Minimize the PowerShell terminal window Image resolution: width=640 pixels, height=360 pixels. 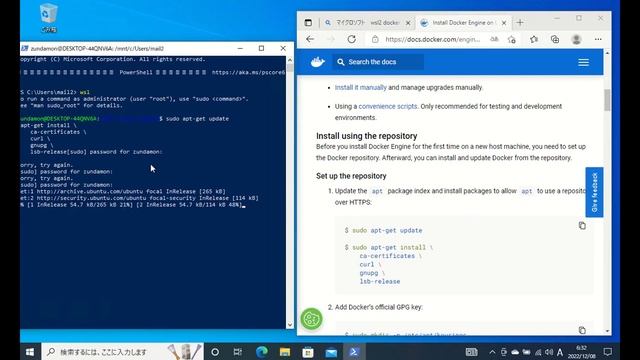pos(240,48)
